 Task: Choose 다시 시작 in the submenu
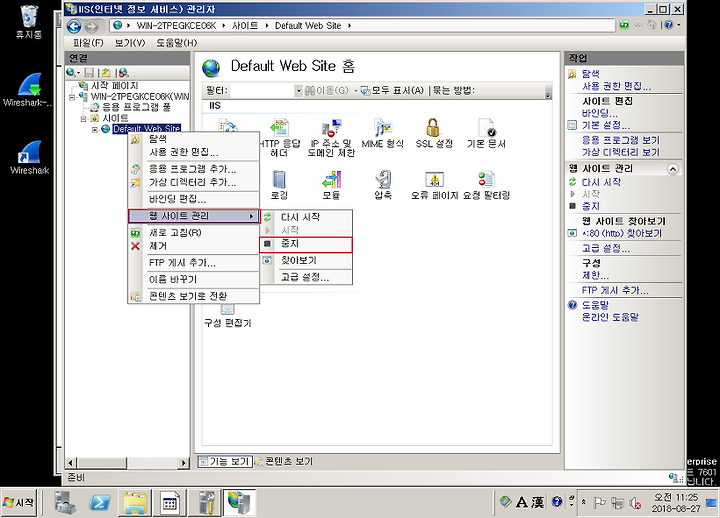[x=306, y=217]
